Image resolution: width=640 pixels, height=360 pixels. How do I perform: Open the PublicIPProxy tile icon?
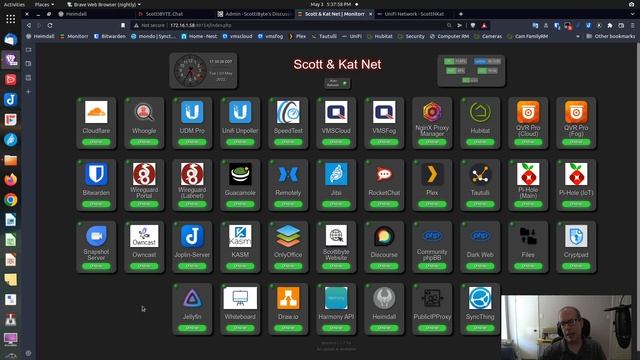coord(432,298)
